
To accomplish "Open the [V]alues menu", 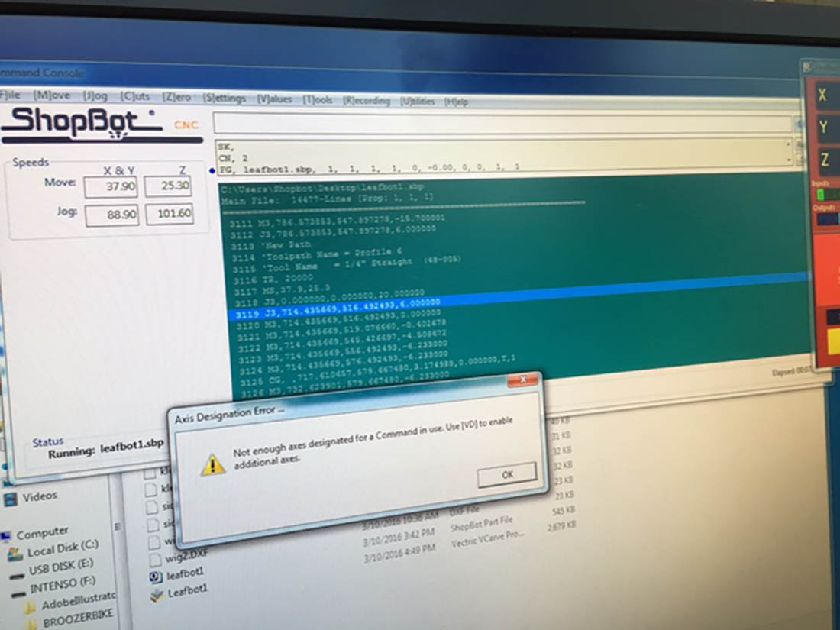I will point(274,99).
